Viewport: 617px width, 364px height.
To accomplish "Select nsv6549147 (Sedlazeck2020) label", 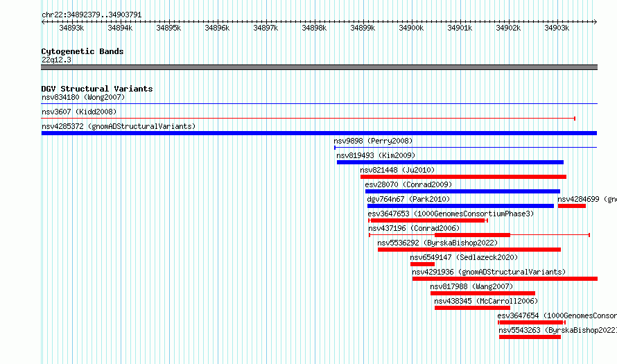I will 464,257.
